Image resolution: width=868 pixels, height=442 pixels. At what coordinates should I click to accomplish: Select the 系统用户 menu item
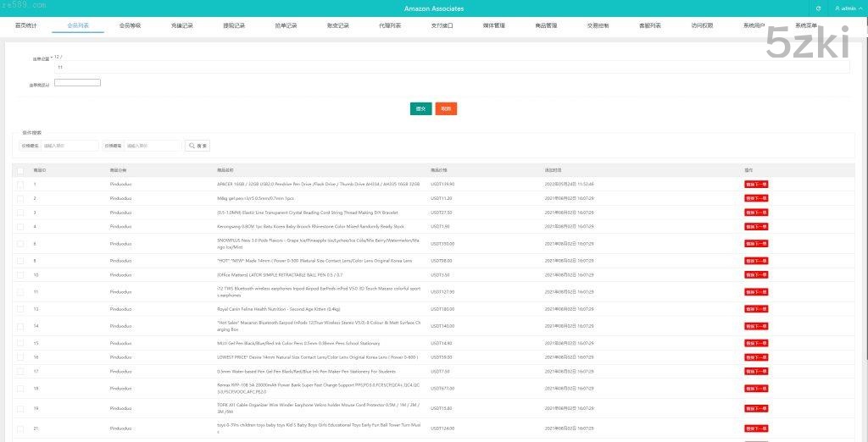pyautogui.click(x=754, y=25)
